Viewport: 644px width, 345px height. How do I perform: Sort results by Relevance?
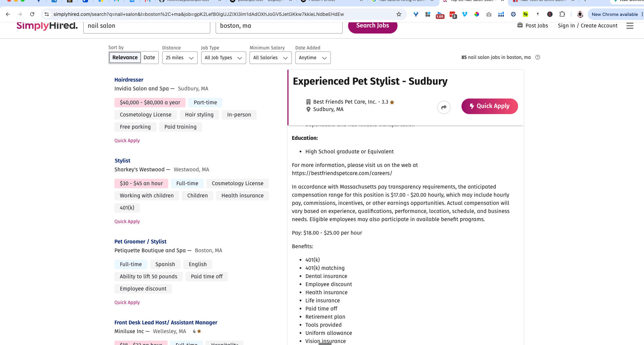(125, 58)
